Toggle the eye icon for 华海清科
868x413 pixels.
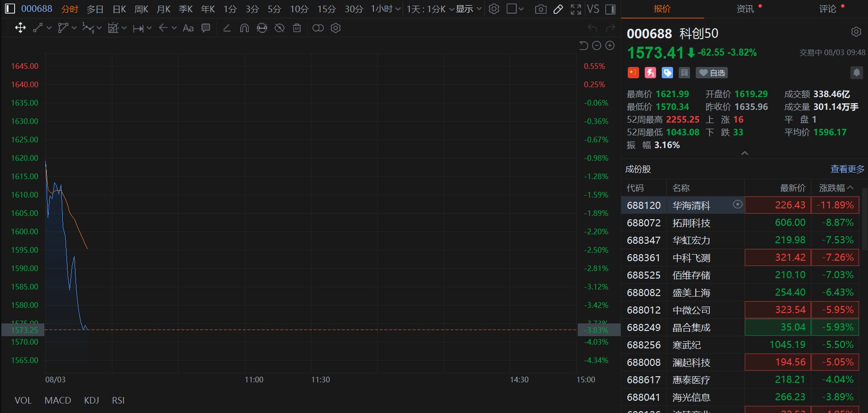coord(737,205)
